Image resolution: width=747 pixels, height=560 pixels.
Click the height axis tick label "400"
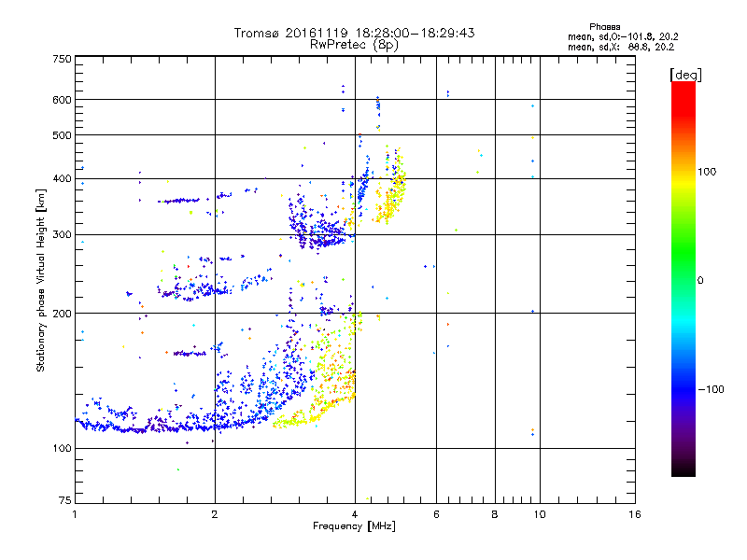coord(62,178)
